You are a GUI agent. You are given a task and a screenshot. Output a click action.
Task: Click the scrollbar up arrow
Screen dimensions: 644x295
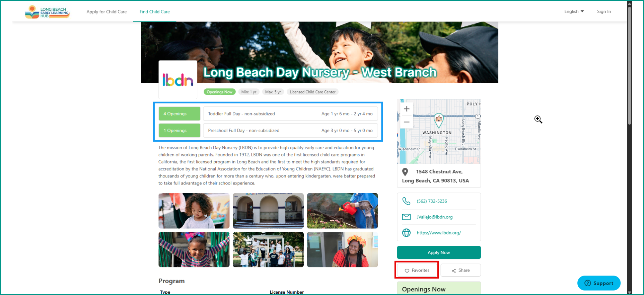[x=630, y=3]
